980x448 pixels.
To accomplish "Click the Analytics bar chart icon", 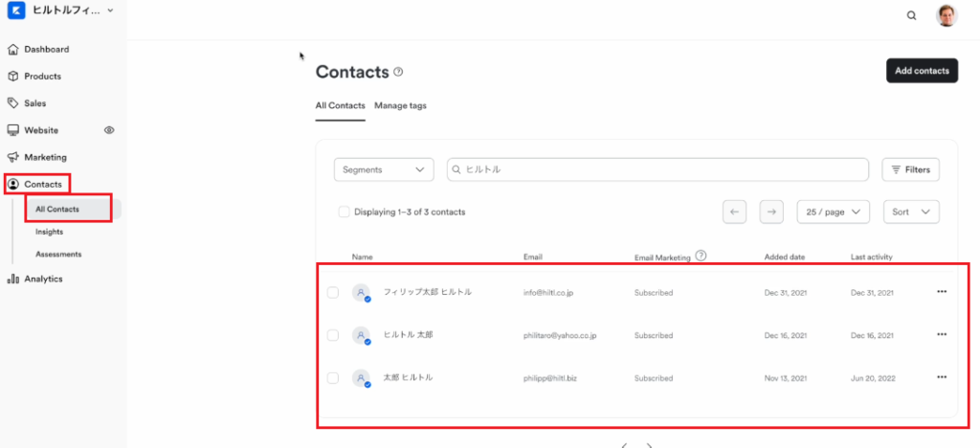I will [12, 279].
